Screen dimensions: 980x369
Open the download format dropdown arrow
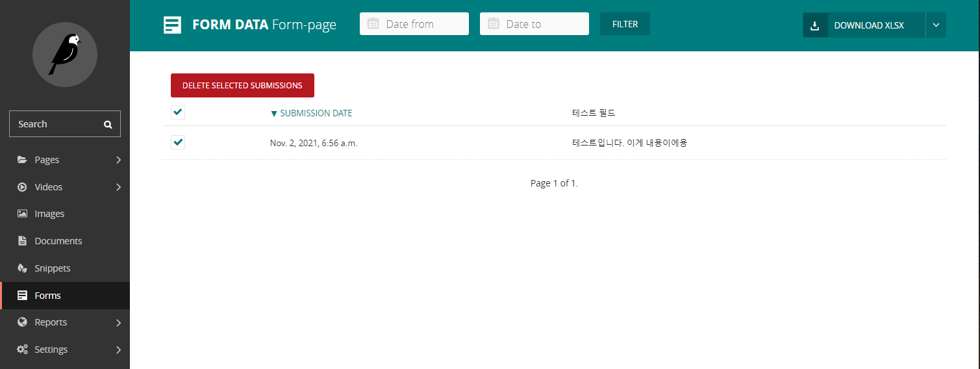[936, 25]
